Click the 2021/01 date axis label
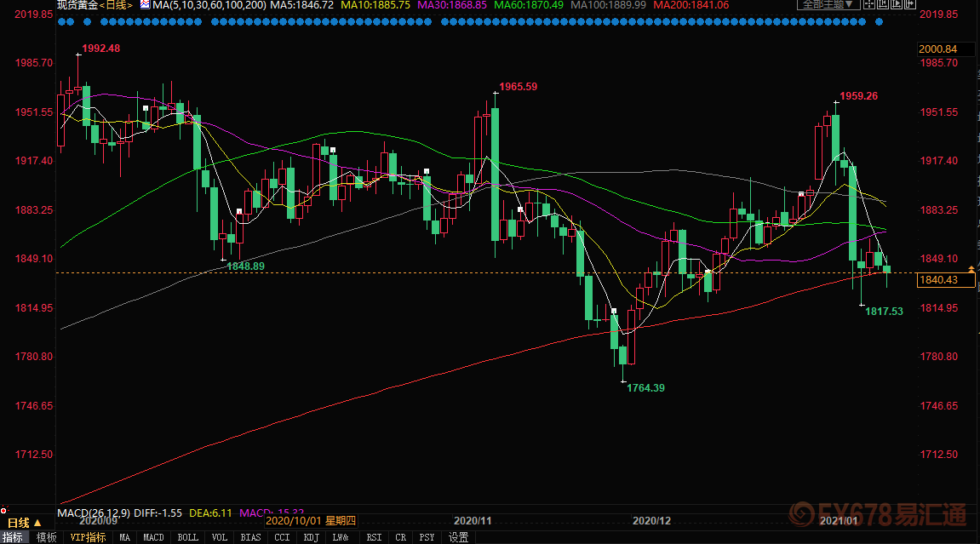Image resolution: width=980 pixels, height=544 pixels. click(x=838, y=521)
